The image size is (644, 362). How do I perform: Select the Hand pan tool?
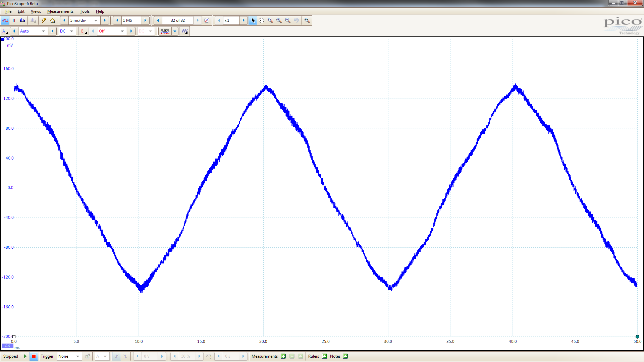[x=262, y=20]
